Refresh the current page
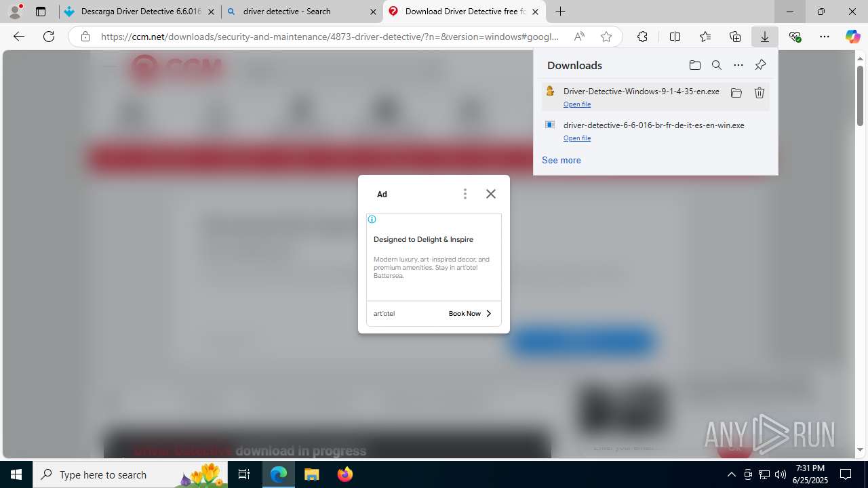The height and width of the screenshot is (488, 868). tap(49, 37)
